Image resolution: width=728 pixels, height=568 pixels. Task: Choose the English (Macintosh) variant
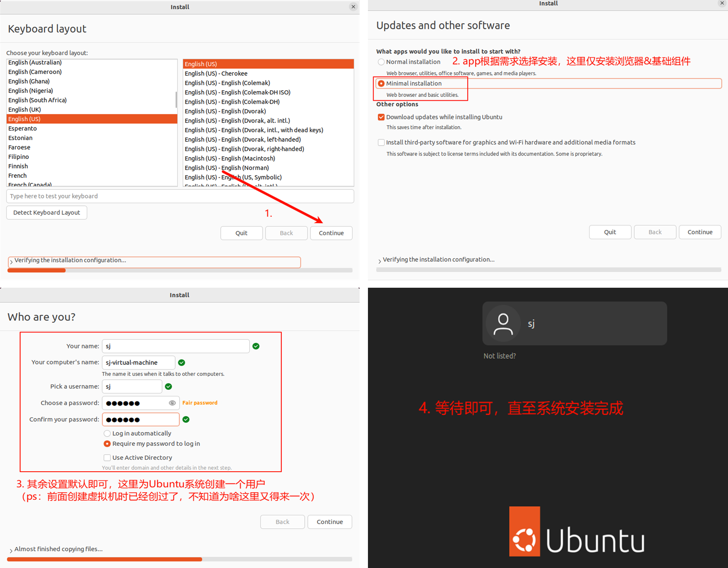(x=268, y=159)
